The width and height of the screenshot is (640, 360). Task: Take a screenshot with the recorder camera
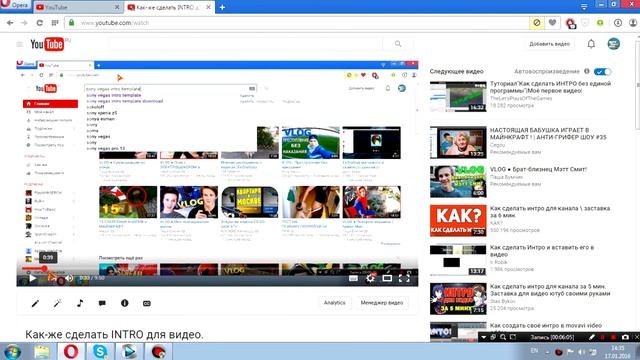click(x=625, y=337)
